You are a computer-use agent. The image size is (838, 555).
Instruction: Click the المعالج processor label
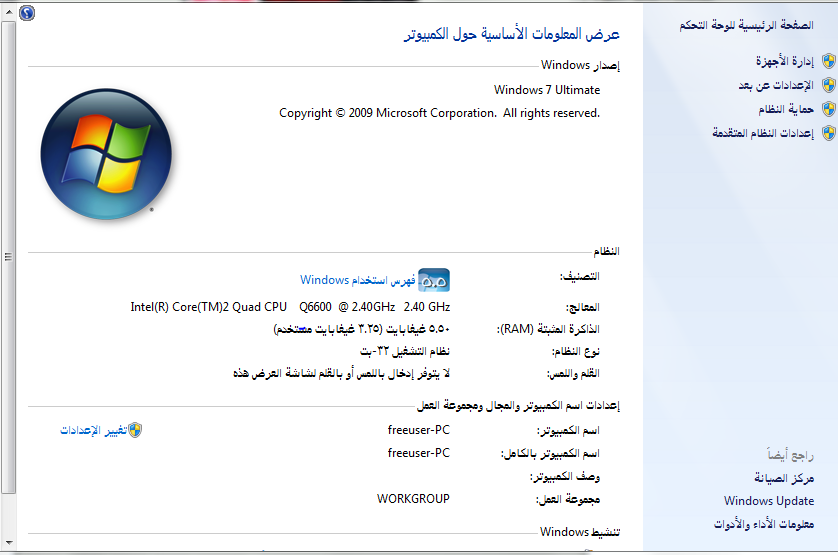[x=583, y=307]
